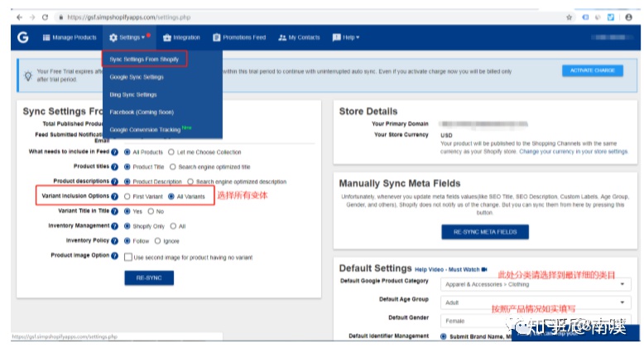Viewport: 644px width, 353px height.
Task: Select Search engine optimized description radio button
Action: pyautogui.click(x=190, y=181)
